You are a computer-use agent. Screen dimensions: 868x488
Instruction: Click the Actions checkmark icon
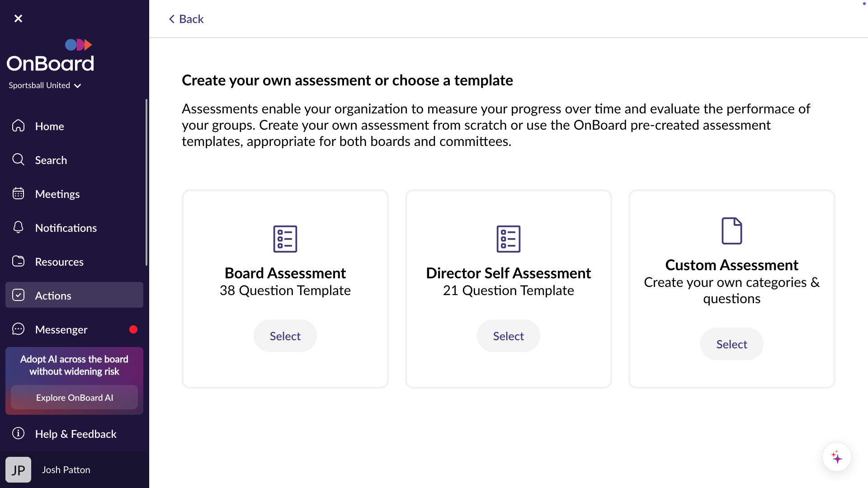point(18,295)
